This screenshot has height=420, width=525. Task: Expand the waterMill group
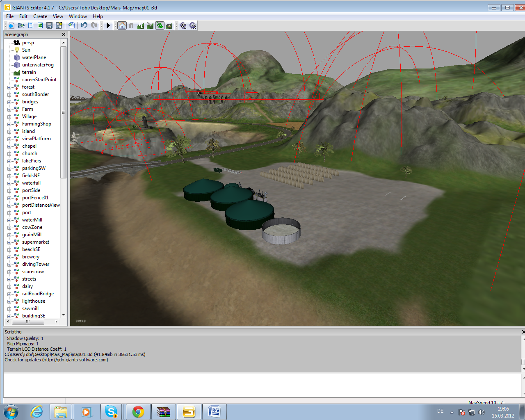(x=9, y=220)
